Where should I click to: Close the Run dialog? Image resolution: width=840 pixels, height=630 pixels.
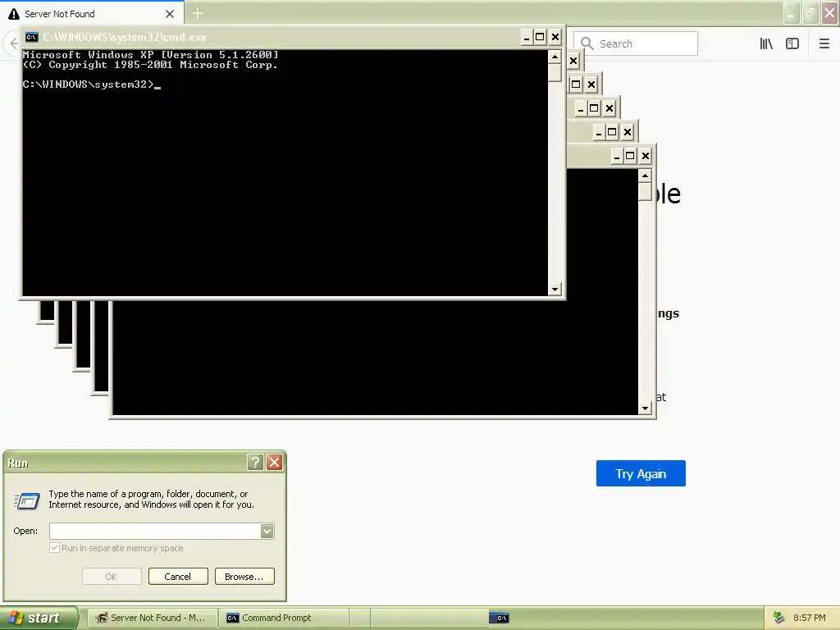(x=274, y=463)
